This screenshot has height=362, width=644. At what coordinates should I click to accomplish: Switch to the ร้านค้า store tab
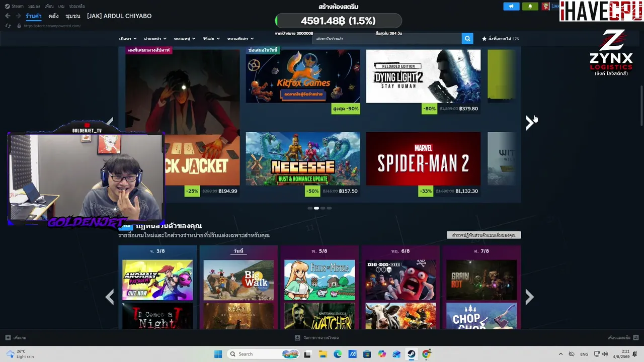pyautogui.click(x=34, y=16)
